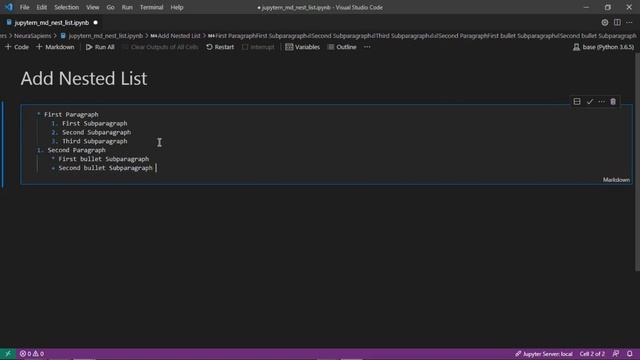Image resolution: width=640 pixels, height=360 pixels.
Task: Open more cell actions ellipsis
Action: click(601, 102)
